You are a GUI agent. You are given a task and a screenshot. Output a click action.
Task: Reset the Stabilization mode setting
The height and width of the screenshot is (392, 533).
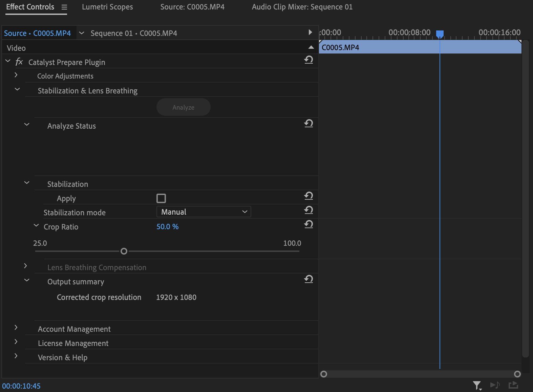tap(308, 210)
